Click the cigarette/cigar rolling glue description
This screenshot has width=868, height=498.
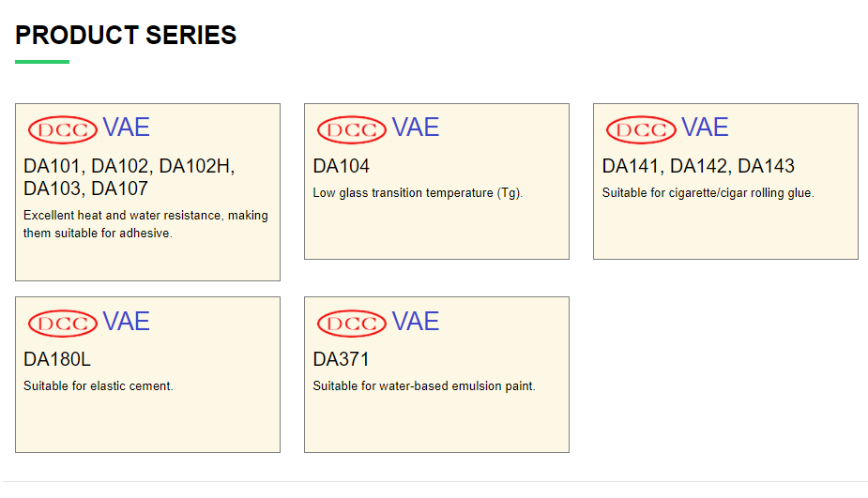[x=708, y=193]
